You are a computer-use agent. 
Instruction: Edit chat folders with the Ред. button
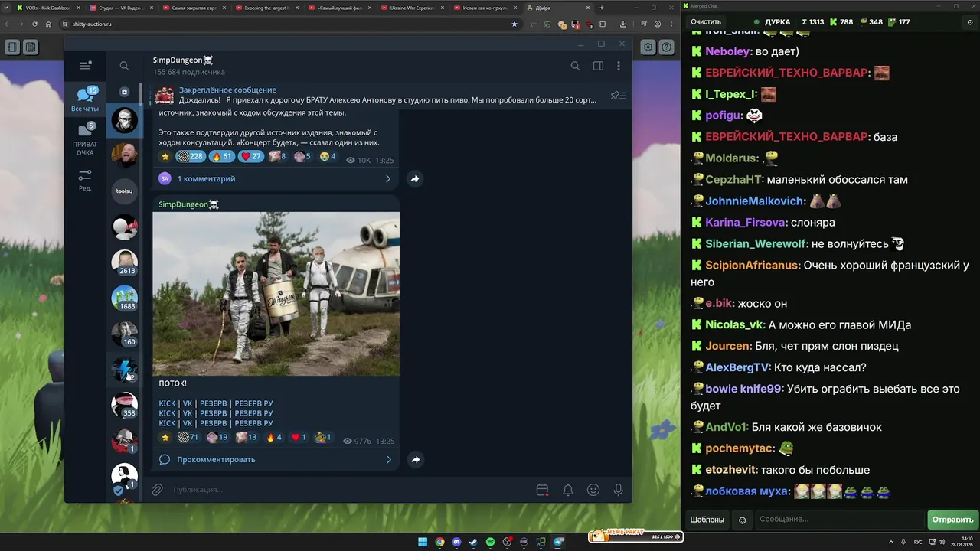[85, 181]
